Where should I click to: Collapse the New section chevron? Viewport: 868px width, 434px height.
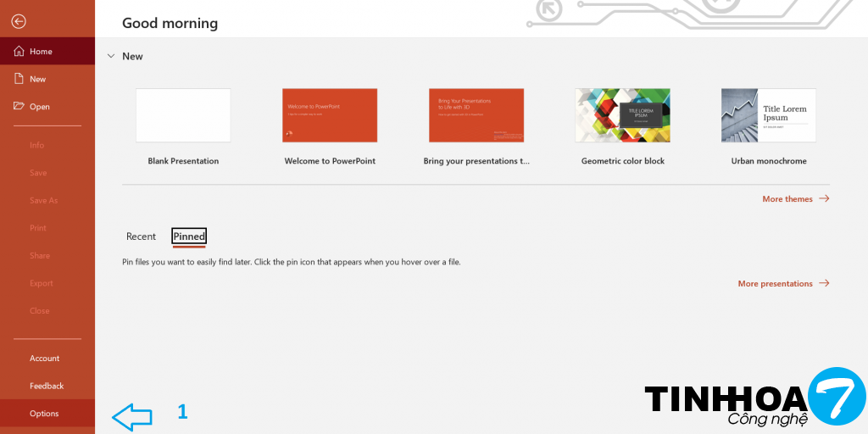click(x=110, y=56)
